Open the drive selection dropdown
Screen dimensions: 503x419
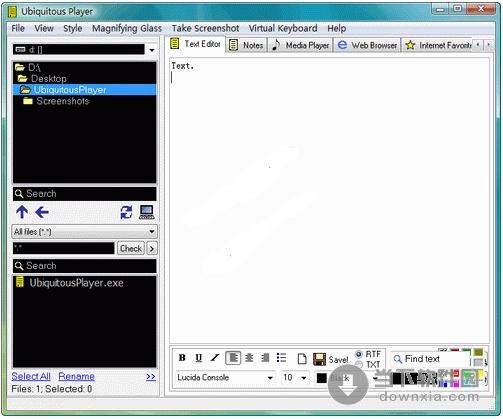tap(152, 50)
